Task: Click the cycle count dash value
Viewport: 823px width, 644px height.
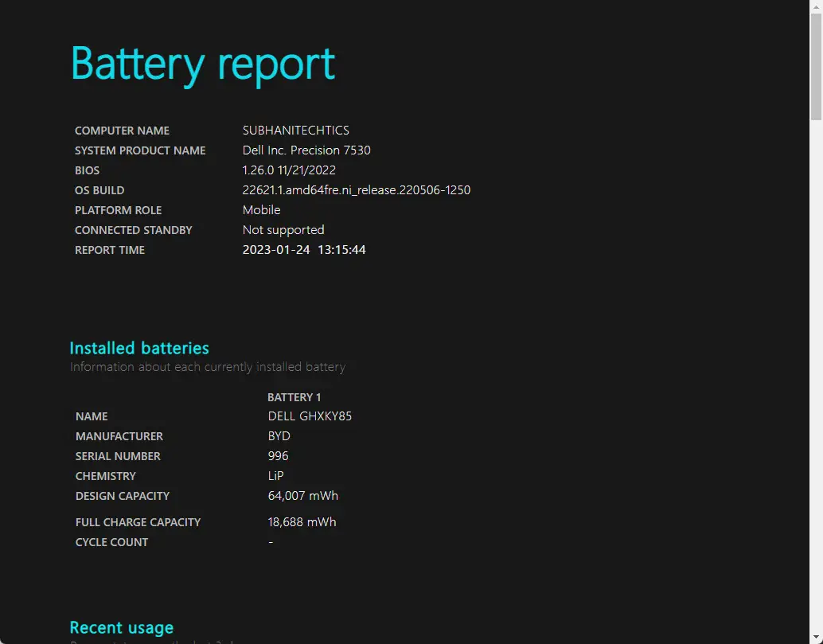Action: click(x=271, y=542)
